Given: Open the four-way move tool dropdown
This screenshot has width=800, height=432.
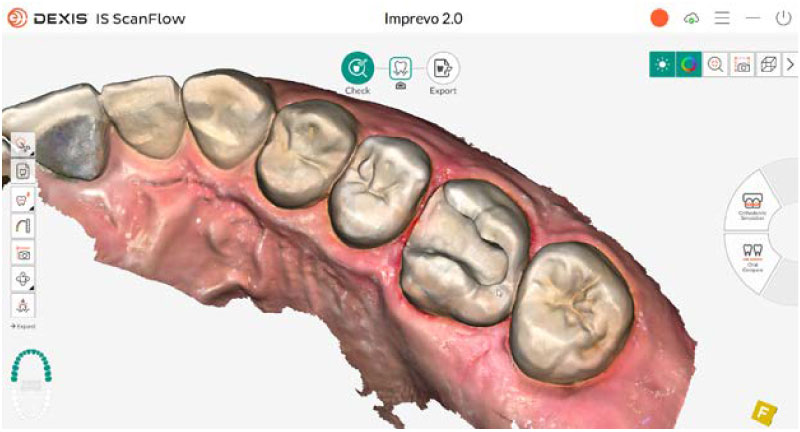Looking at the screenshot, I should (x=22, y=279).
